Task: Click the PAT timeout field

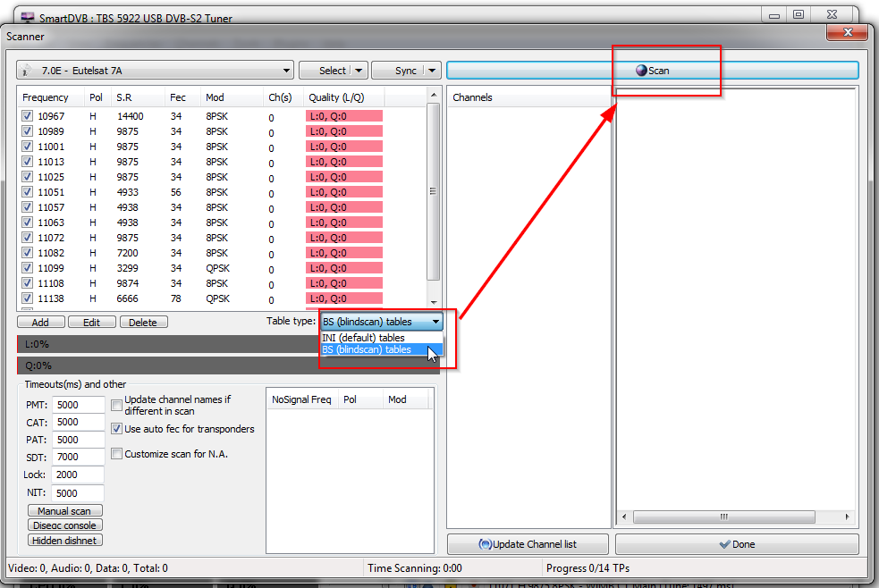Action: (79, 440)
